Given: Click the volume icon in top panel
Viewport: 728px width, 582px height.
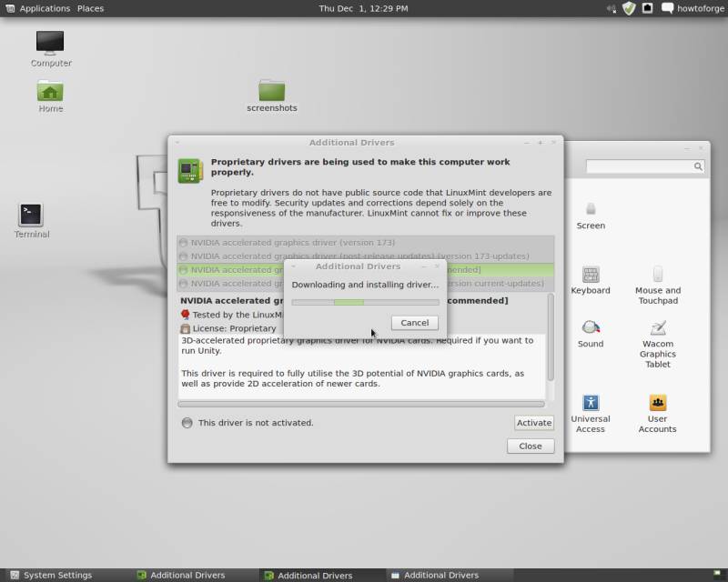Looking at the screenshot, I should click(x=612, y=8).
